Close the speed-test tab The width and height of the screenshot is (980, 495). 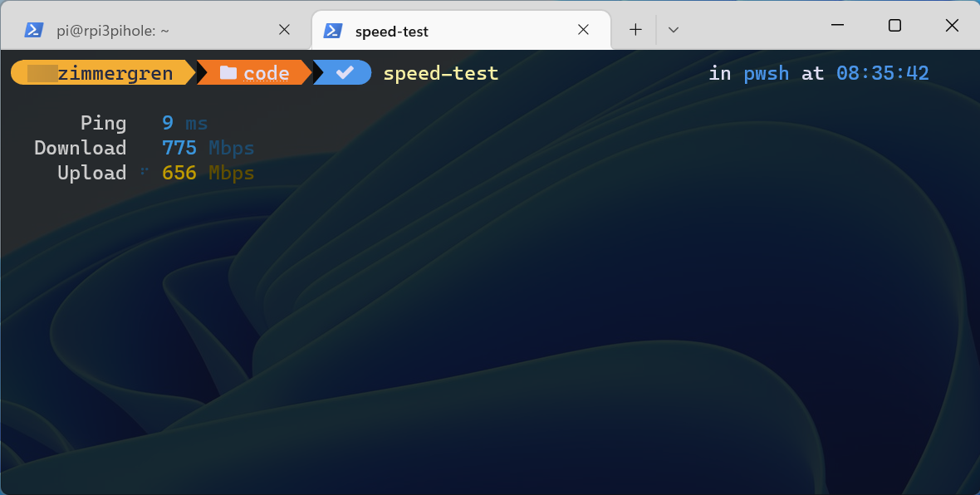[583, 30]
